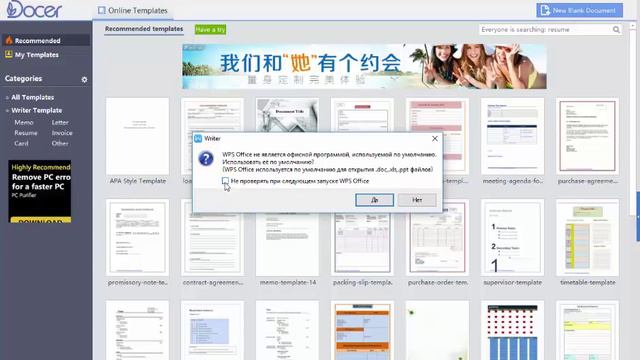Decline with the Нет button
Screen dimensions: 640x360
tap(417, 200)
